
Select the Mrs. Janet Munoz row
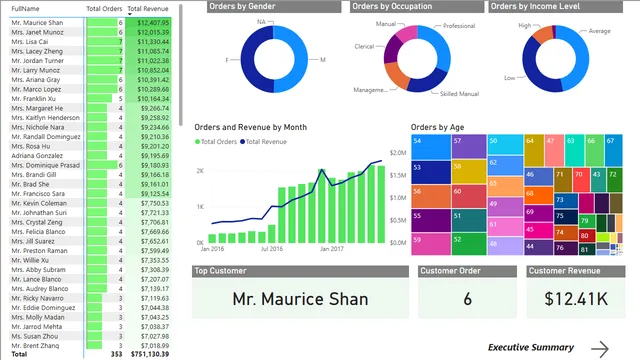click(x=90, y=32)
